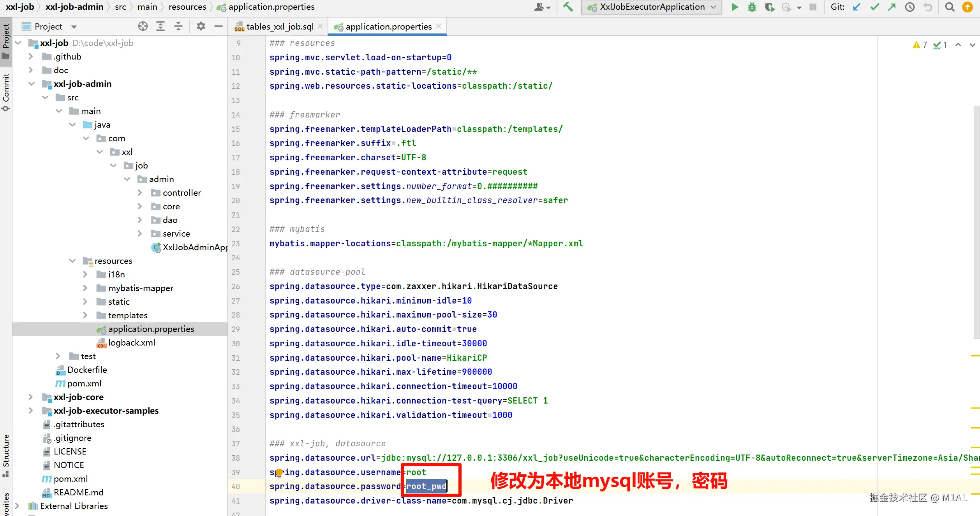980x516 pixels.
Task: Collapse all in Project tree
Action: [x=178, y=26]
